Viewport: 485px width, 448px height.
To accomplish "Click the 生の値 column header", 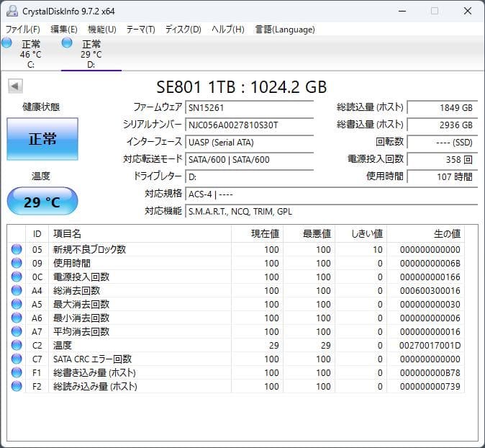I will 425,233.
